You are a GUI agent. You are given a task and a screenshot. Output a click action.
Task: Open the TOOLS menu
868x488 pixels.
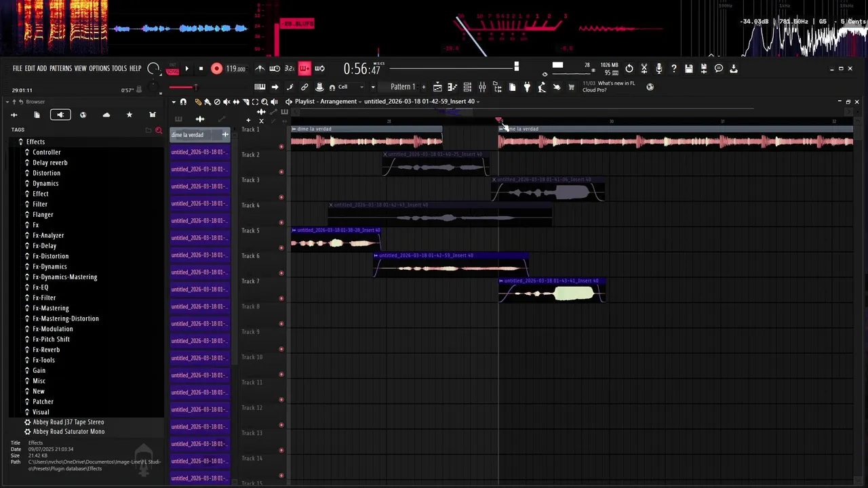(x=119, y=68)
